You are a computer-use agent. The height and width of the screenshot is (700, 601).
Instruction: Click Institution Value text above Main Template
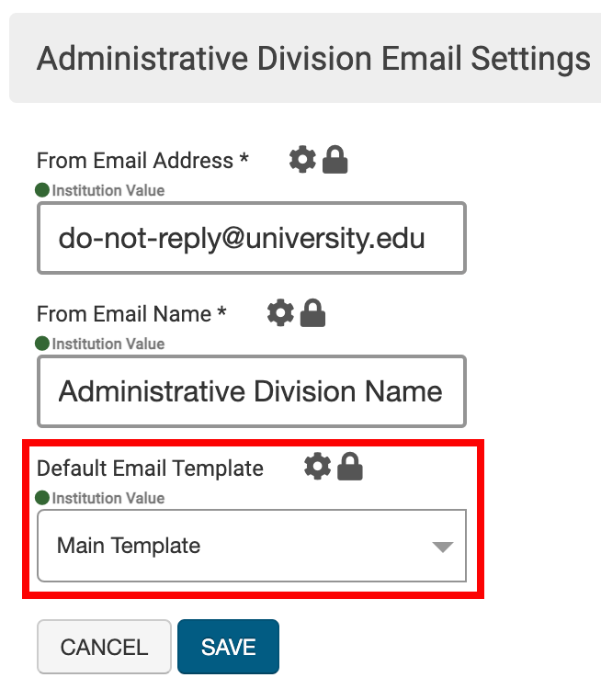[x=108, y=498]
